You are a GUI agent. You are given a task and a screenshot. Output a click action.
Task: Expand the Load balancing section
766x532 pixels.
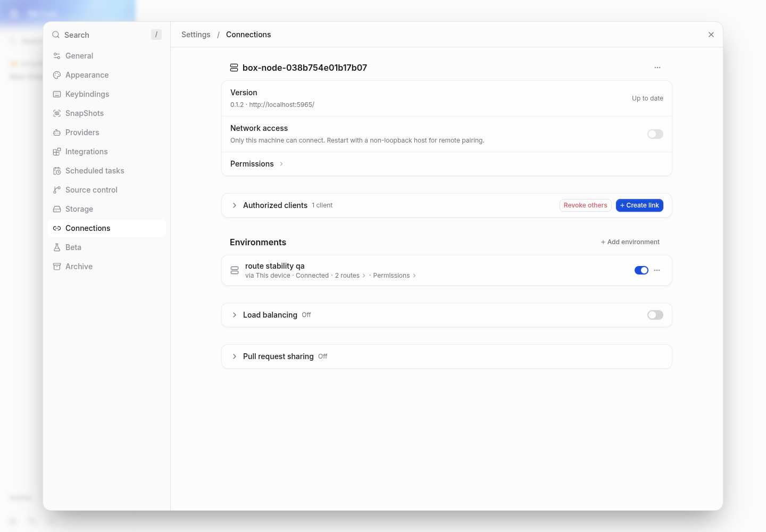pyautogui.click(x=235, y=315)
